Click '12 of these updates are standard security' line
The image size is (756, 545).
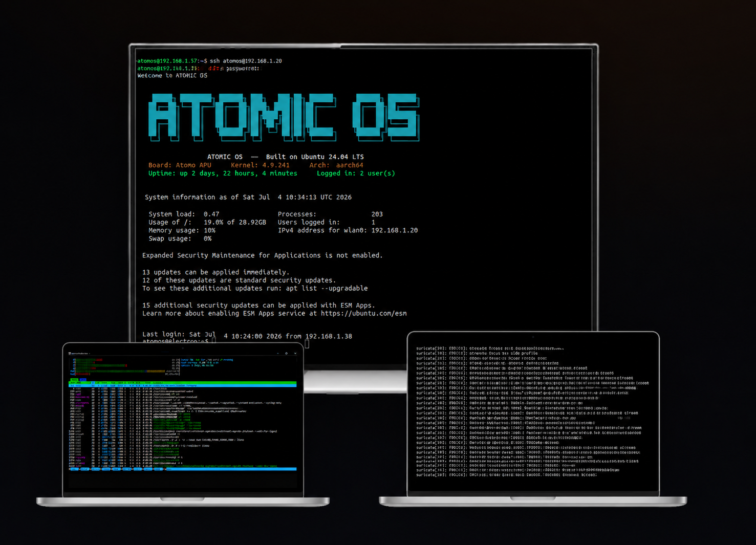coord(239,280)
